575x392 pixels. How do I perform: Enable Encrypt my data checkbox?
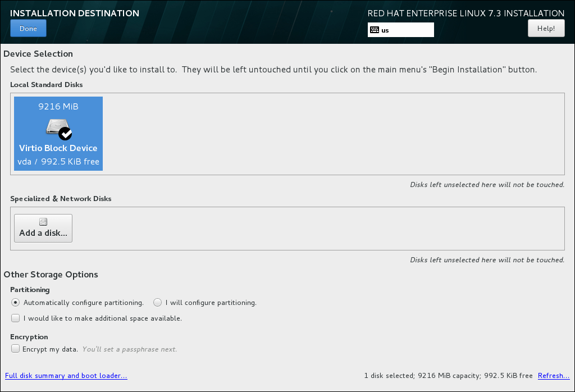[15, 349]
